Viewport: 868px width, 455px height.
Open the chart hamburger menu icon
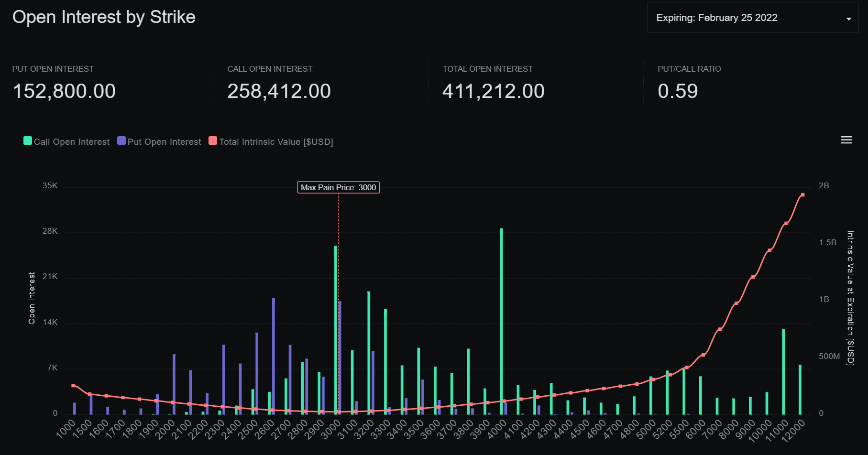[x=846, y=140]
